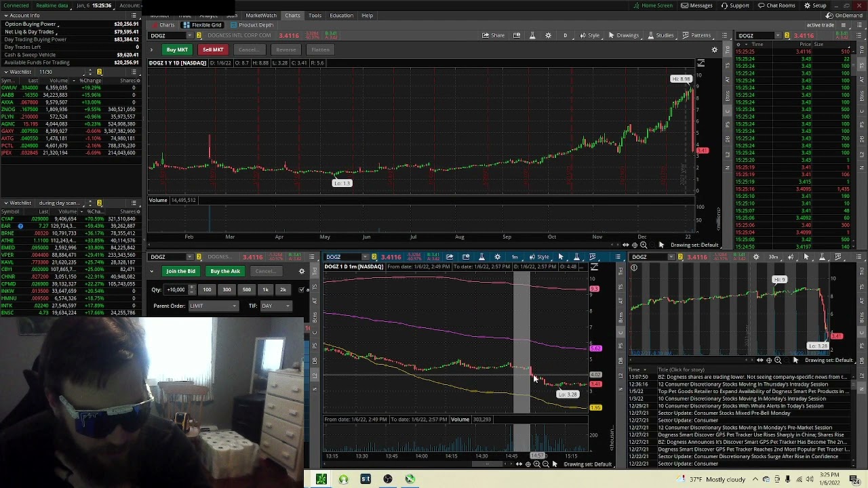This screenshot has width=868, height=488.
Task: Click the Reverse button
Action: (x=285, y=49)
